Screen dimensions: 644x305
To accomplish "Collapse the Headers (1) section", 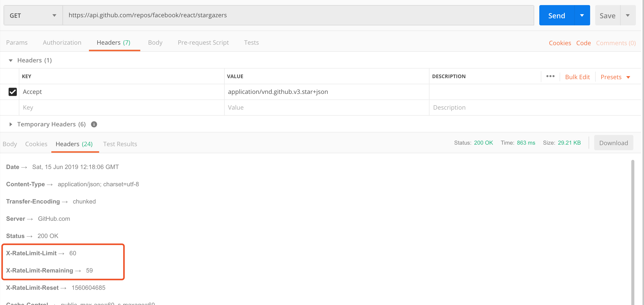I will click(x=11, y=60).
